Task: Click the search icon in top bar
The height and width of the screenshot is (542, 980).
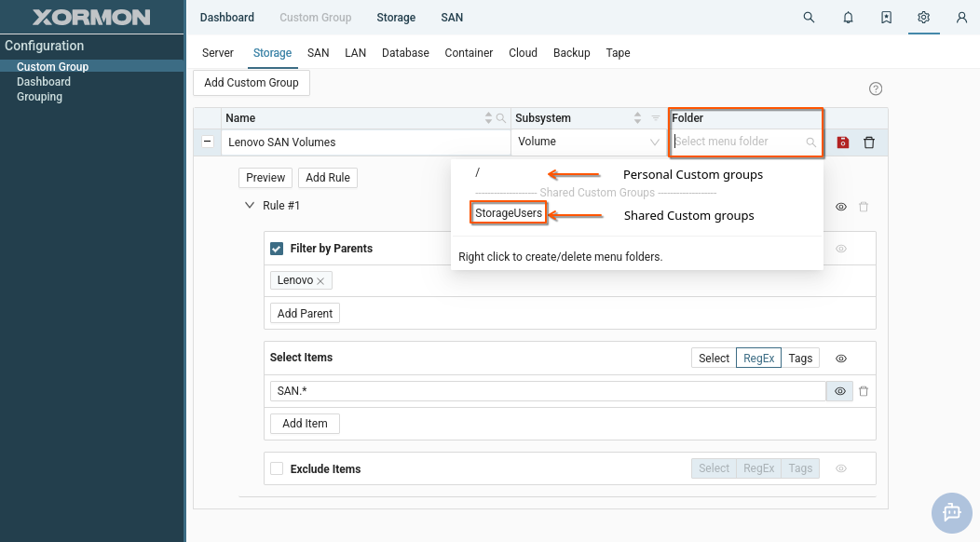Action: pos(809,18)
